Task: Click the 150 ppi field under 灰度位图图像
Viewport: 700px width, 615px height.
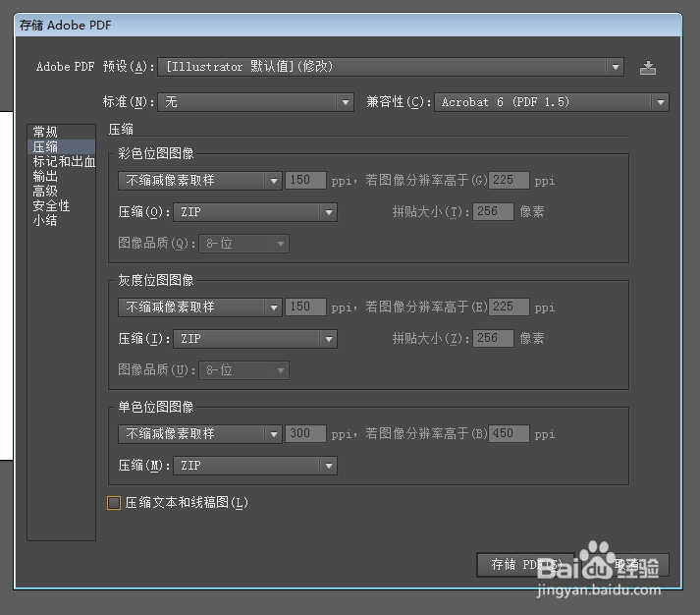Action: 305,307
